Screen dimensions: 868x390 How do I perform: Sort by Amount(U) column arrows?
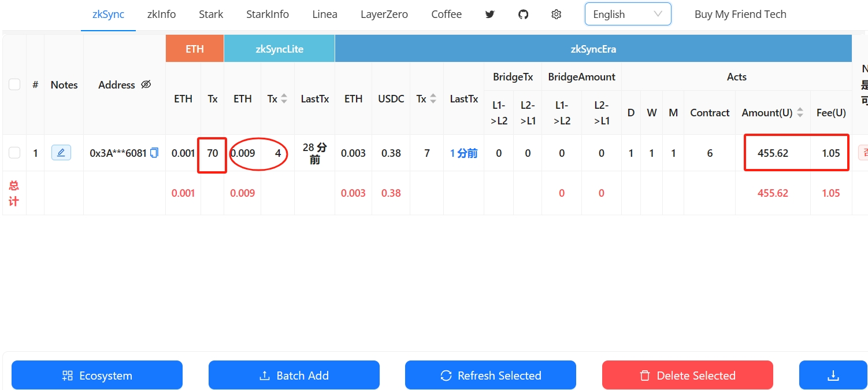point(800,113)
